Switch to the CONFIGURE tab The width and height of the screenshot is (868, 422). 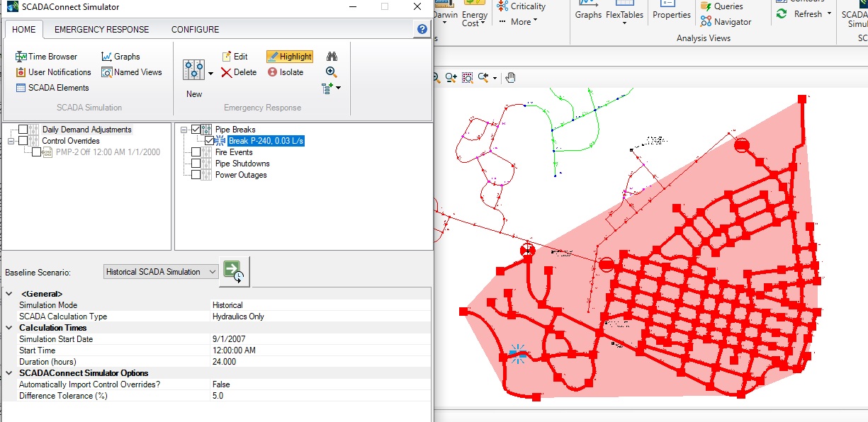pyautogui.click(x=195, y=30)
